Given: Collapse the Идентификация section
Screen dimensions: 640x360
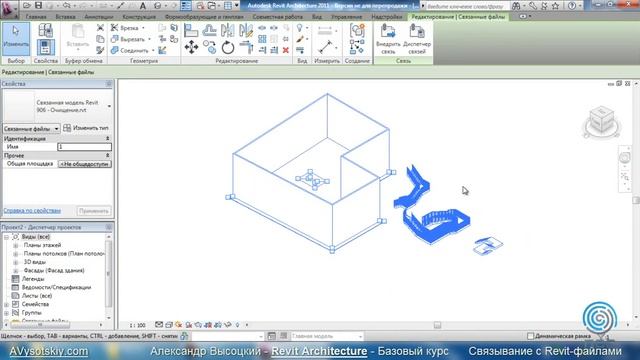Looking at the screenshot, I should pos(108,139).
